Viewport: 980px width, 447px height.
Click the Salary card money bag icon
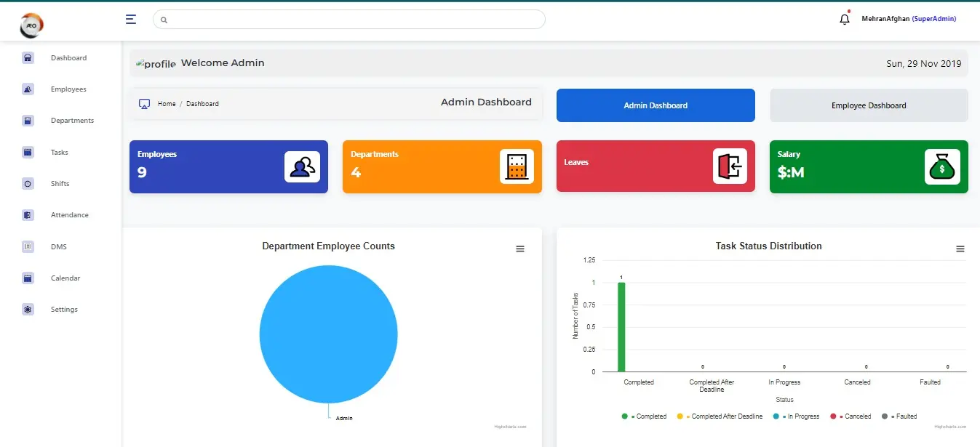coord(942,167)
